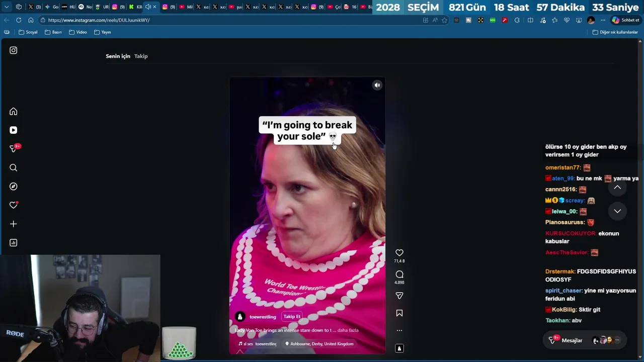The image size is (644, 362).
Task: Open the workspaces icon in tab bar
Action: 19,7
